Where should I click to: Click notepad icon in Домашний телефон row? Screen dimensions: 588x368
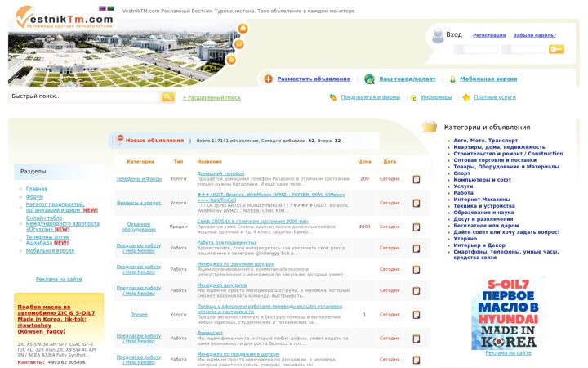click(x=416, y=179)
